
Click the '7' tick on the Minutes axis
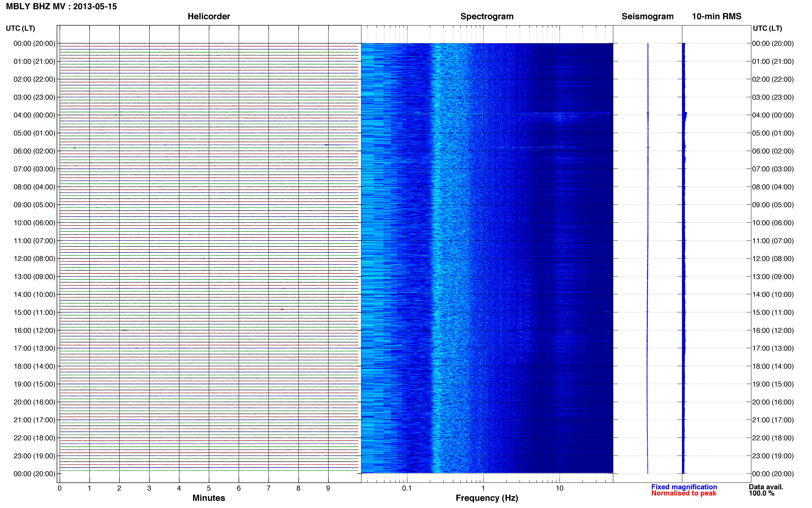tap(269, 488)
